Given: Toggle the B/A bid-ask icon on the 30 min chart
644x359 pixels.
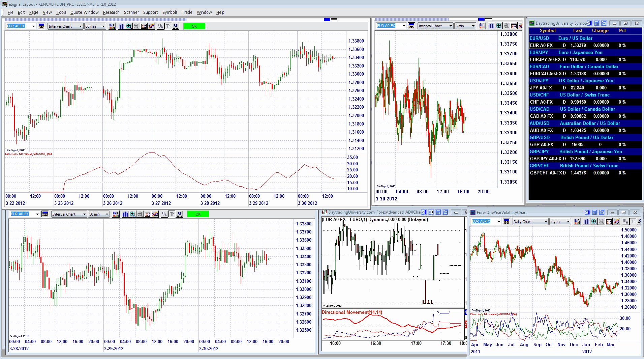Looking at the screenshot, I should tap(164, 214).
